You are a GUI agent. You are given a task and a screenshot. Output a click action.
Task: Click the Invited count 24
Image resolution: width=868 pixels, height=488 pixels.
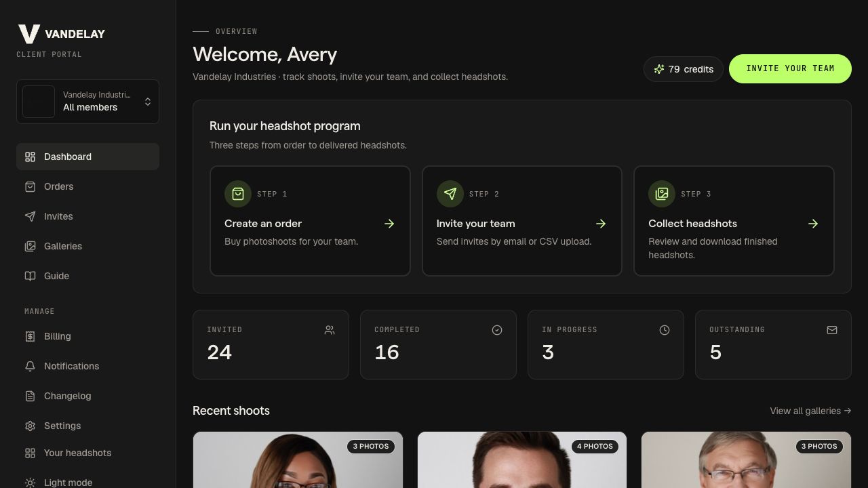pyautogui.click(x=220, y=352)
